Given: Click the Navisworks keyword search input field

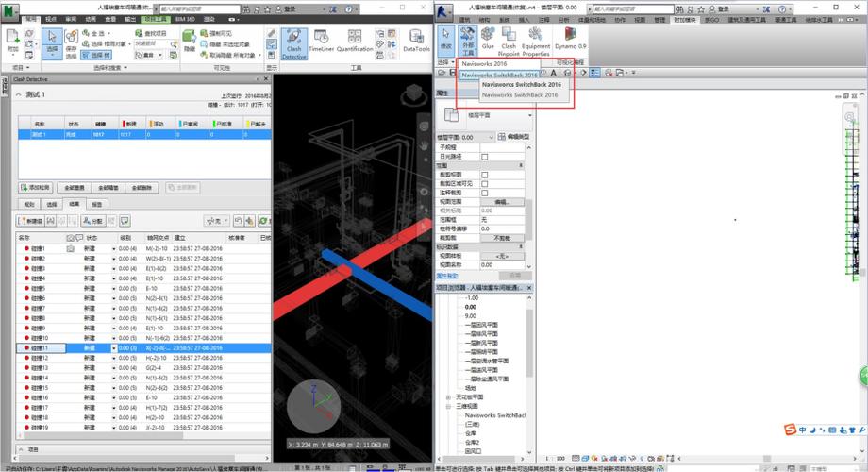Looking at the screenshot, I should tap(200, 9).
